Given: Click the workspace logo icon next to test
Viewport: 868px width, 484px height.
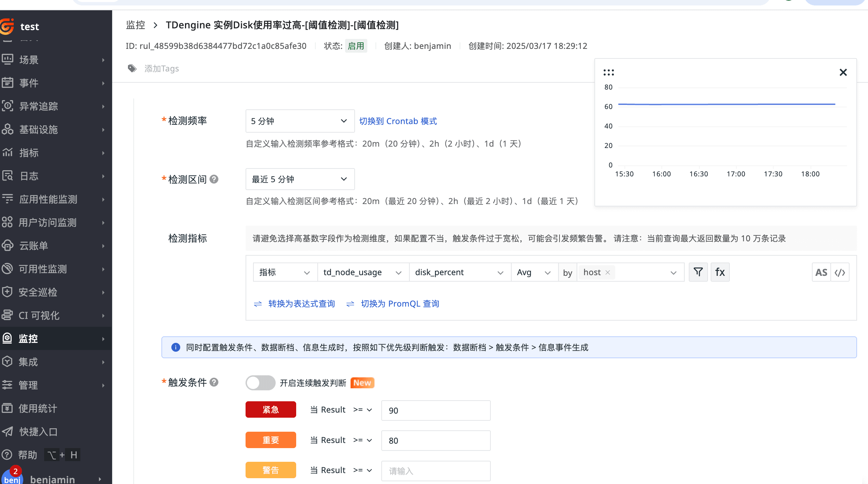Looking at the screenshot, I should (x=6, y=26).
